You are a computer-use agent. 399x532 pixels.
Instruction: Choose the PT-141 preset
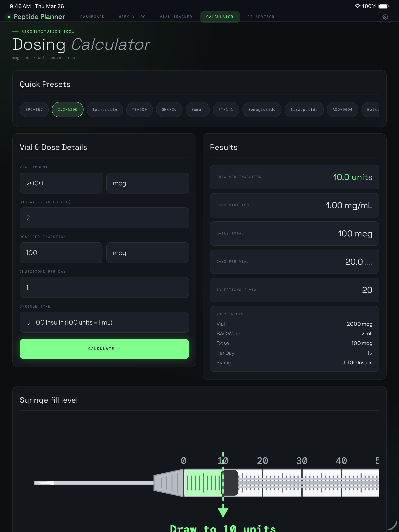[226, 110]
